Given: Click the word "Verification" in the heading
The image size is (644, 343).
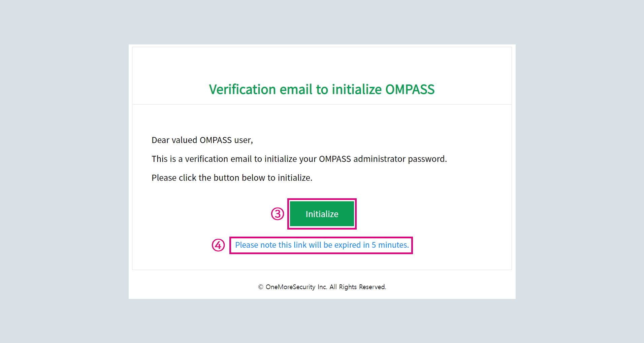Looking at the screenshot, I should [243, 90].
